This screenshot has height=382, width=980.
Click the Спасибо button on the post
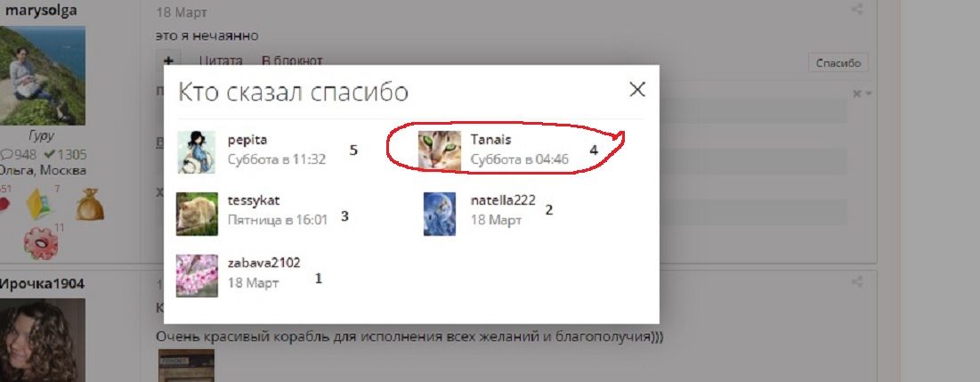(838, 62)
